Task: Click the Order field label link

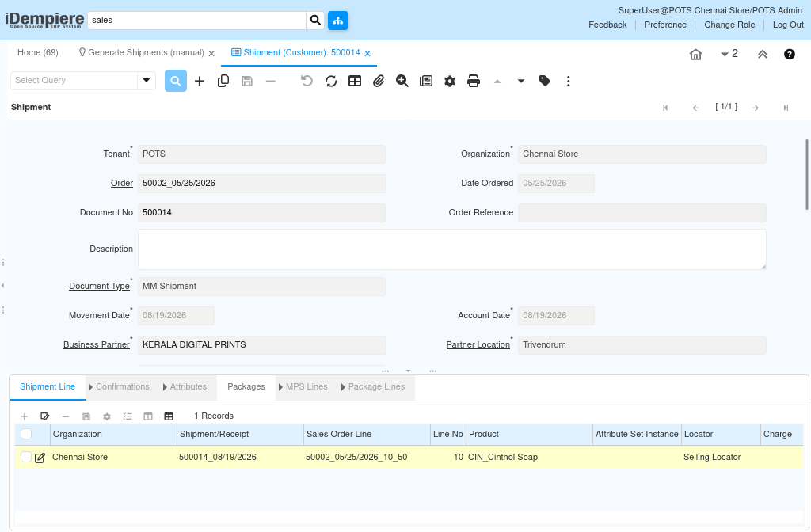Action: click(121, 184)
